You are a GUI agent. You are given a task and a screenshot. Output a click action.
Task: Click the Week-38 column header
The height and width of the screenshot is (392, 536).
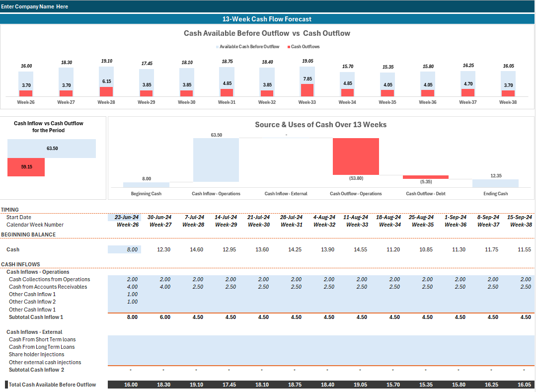click(x=521, y=225)
